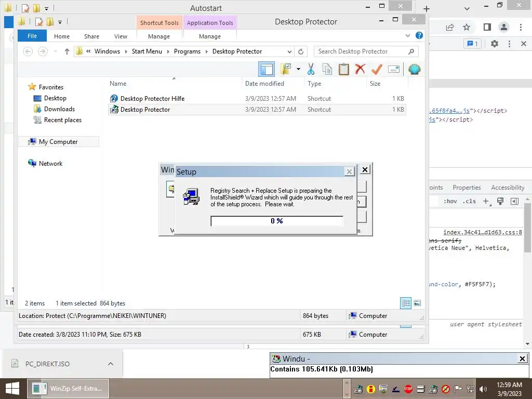Click the Up one level arrow

[67, 51]
